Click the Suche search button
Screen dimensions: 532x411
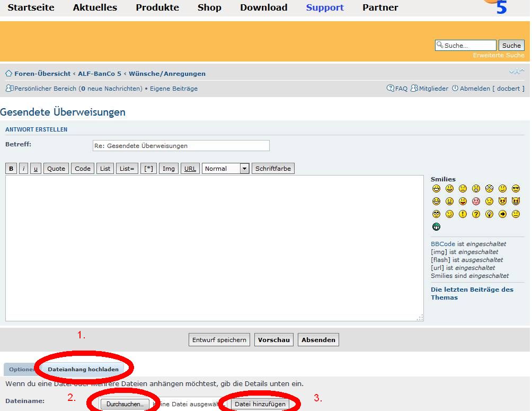pyautogui.click(x=511, y=45)
